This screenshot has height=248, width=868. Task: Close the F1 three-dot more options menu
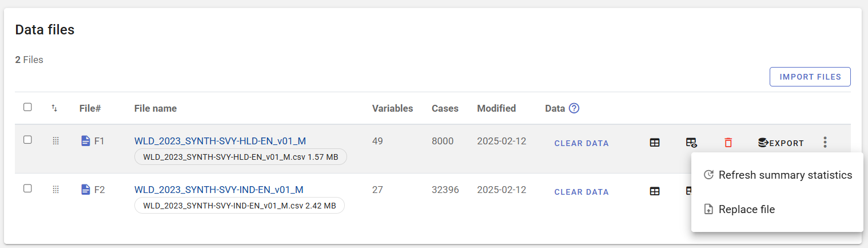(825, 143)
